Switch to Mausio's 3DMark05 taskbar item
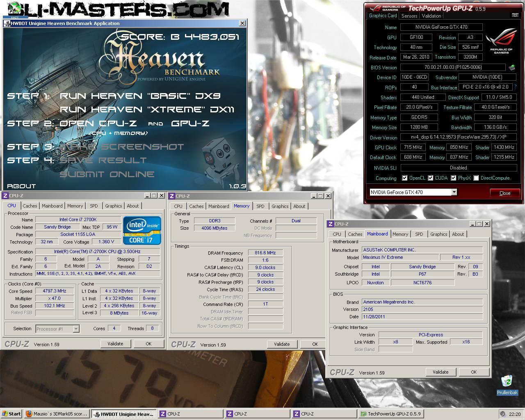This screenshot has height=420, width=525. tap(56, 414)
